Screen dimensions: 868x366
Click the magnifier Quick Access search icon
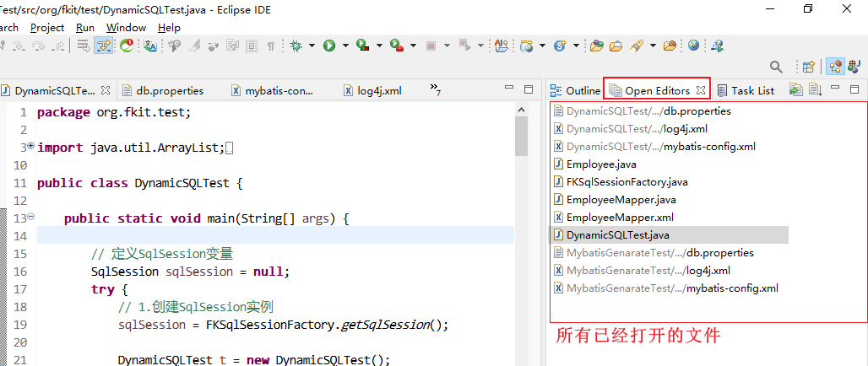pos(776,67)
